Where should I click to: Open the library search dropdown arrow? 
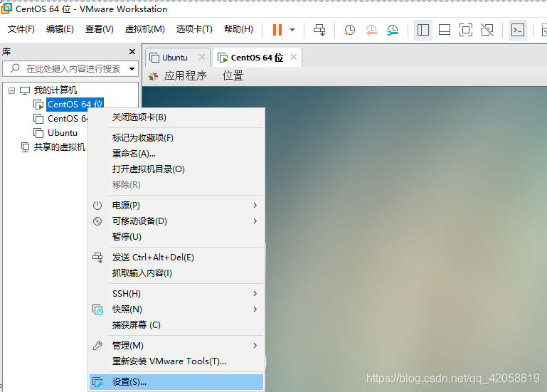132,69
